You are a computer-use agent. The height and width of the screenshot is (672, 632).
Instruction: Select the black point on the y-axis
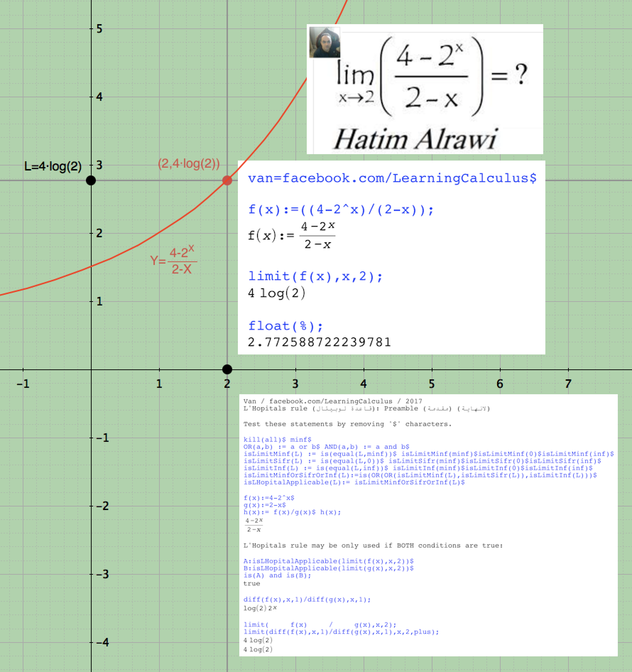click(x=91, y=180)
